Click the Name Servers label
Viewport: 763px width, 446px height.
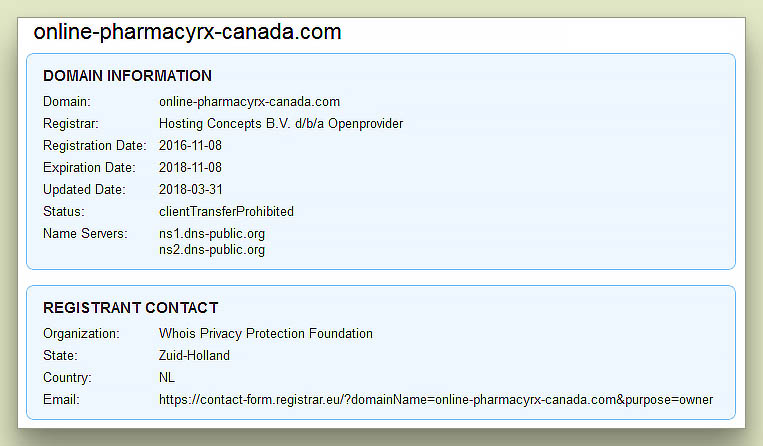pyautogui.click(x=85, y=233)
